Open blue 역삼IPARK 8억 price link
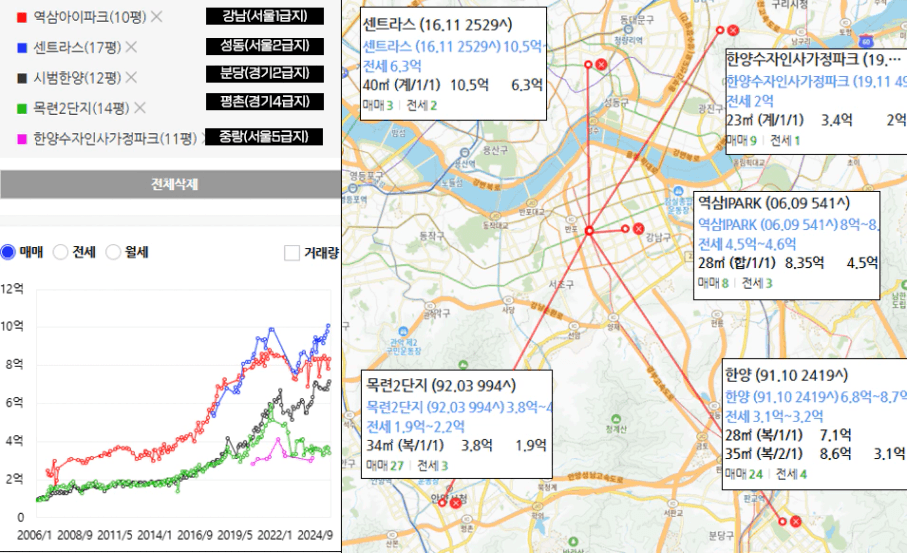This screenshot has height=553, width=907. coord(788,224)
